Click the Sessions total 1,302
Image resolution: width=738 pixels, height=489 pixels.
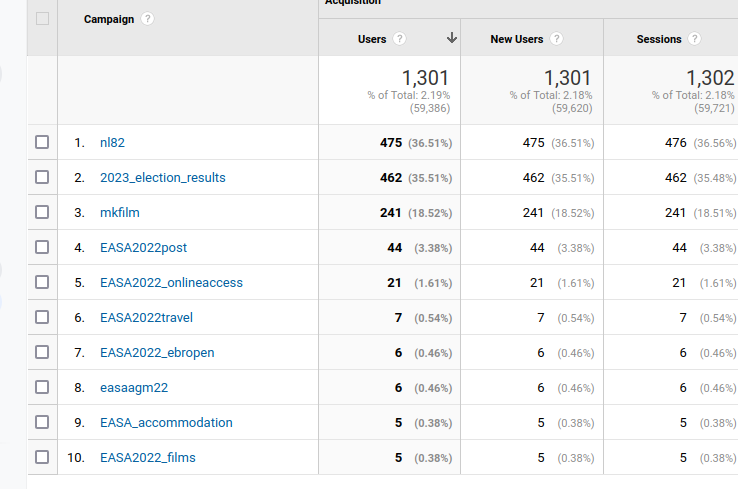tap(710, 78)
